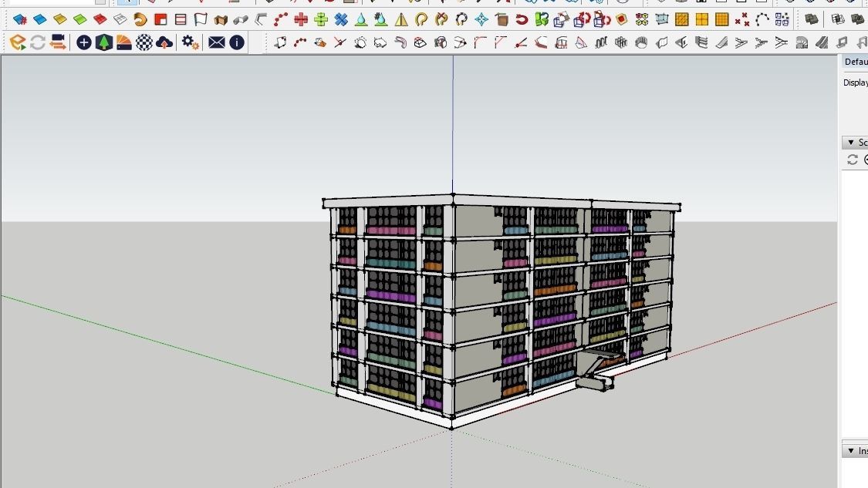Collapse the Scenes panel triangle expander
Image resolution: width=868 pixels, height=488 pixels.
(x=851, y=143)
